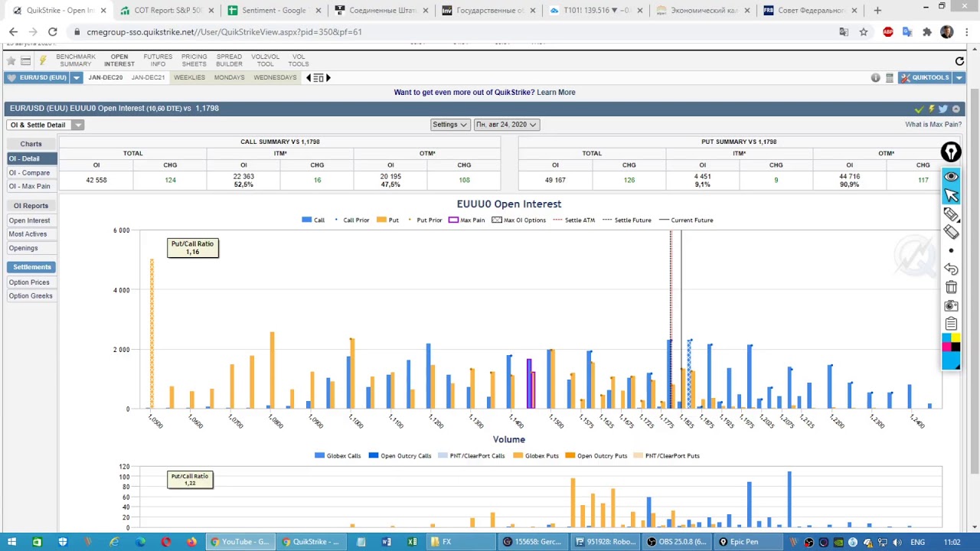Screen dimensions: 980x551
Task: Clear the drawing with the Epic Pen trash icon
Action: tap(951, 287)
